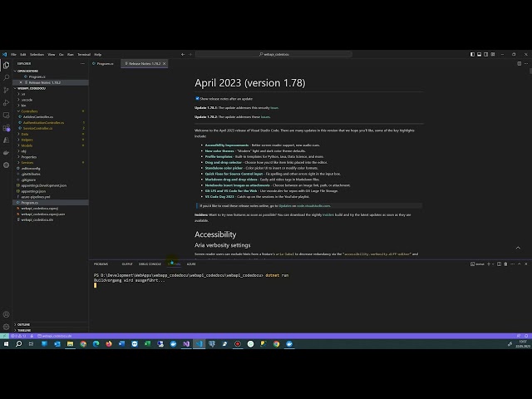This screenshot has height=399, width=532.
Task: Open Firefox from the Windows taskbar
Action: [109, 343]
